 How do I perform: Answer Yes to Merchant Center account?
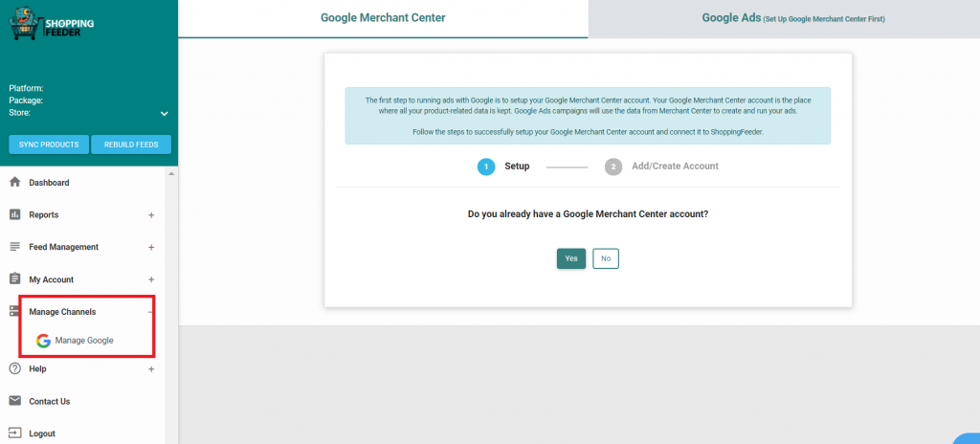coord(571,258)
